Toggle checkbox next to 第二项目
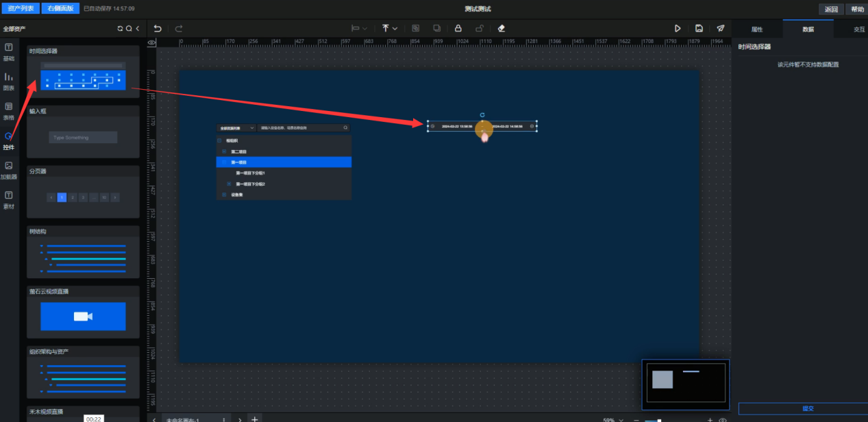Viewport: 868px width, 422px height. point(224,151)
